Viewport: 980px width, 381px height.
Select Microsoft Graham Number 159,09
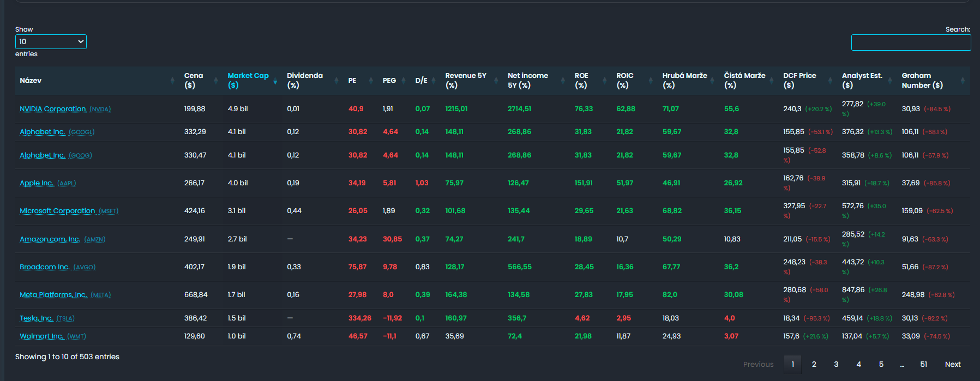[x=912, y=211]
